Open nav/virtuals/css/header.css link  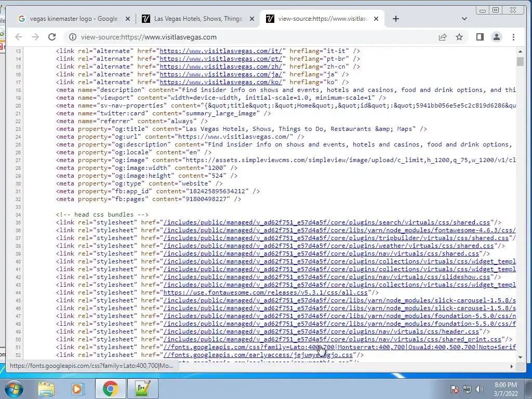[321, 331]
